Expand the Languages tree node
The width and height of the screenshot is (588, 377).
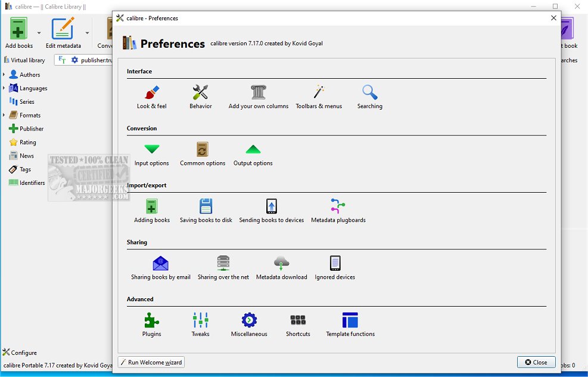[4, 88]
